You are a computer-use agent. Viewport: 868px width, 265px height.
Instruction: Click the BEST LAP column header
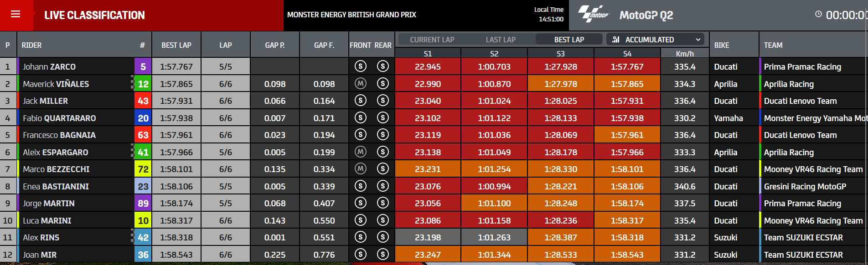point(176,45)
